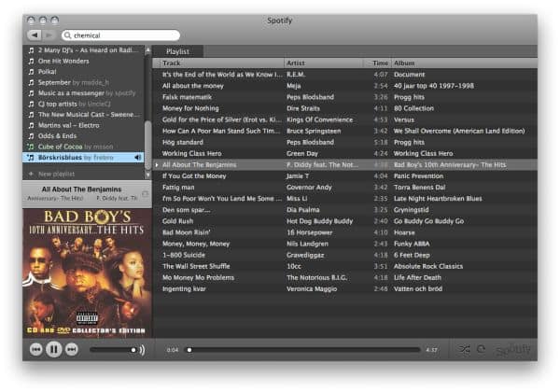The image size is (560, 392).
Task: Click the speaker volume icon in player bar
Action: point(142,350)
